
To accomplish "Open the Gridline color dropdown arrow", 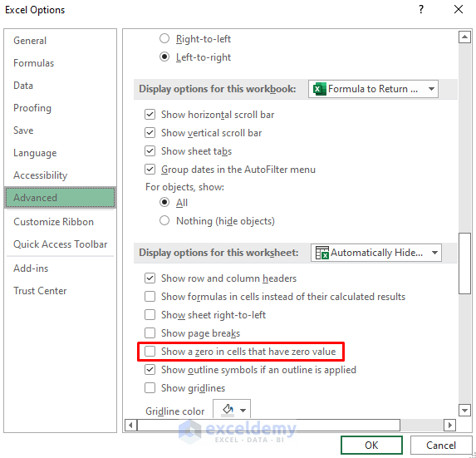I will [x=243, y=411].
